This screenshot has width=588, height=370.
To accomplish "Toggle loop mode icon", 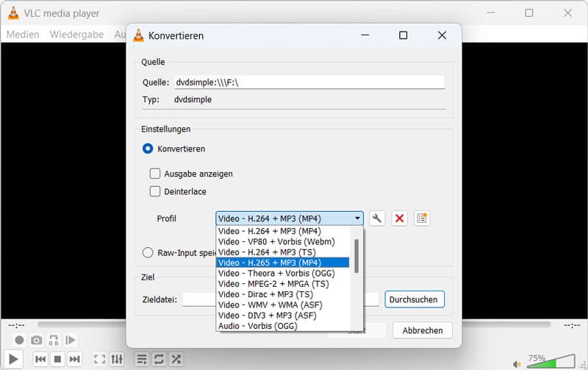I will 159,359.
